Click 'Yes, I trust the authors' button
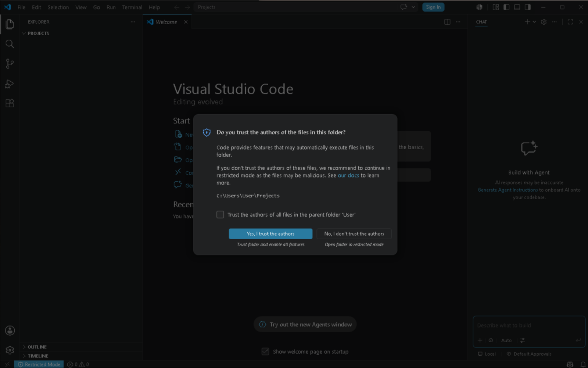Viewport: 588px width, 368px height. tap(270, 234)
